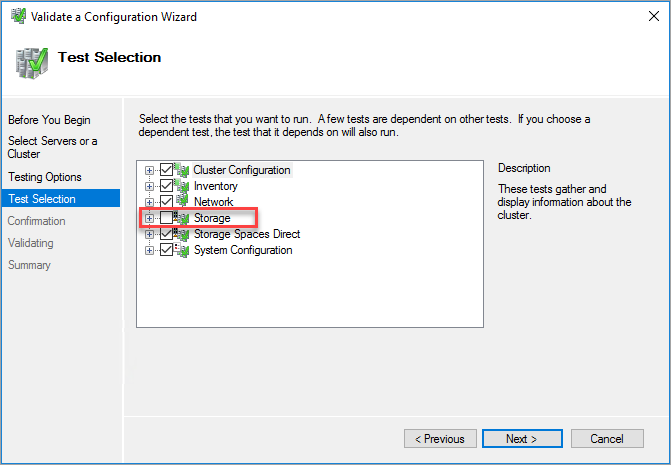Click the large Test Selection header icon
671x465 pixels.
(x=32, y=63)
